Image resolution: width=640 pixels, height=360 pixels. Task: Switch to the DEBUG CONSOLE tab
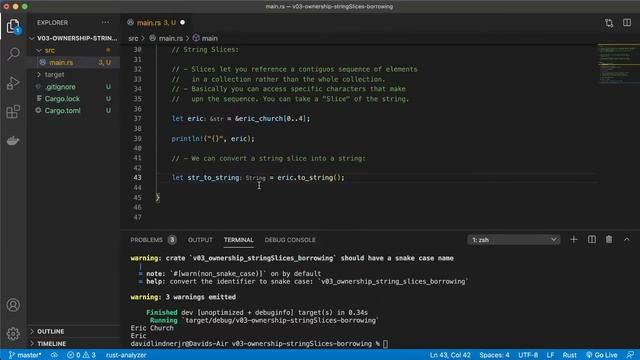290,240
